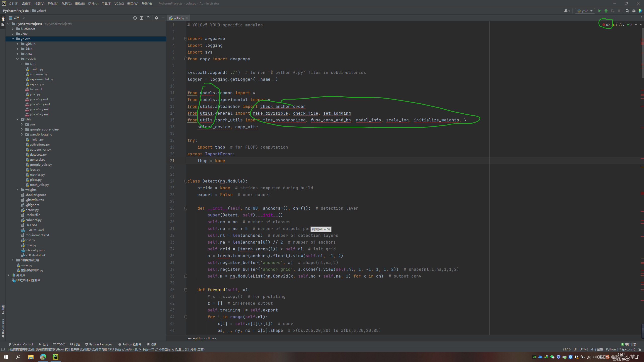Expand the weights folder

pyautogui.click(x=17, y=190)
